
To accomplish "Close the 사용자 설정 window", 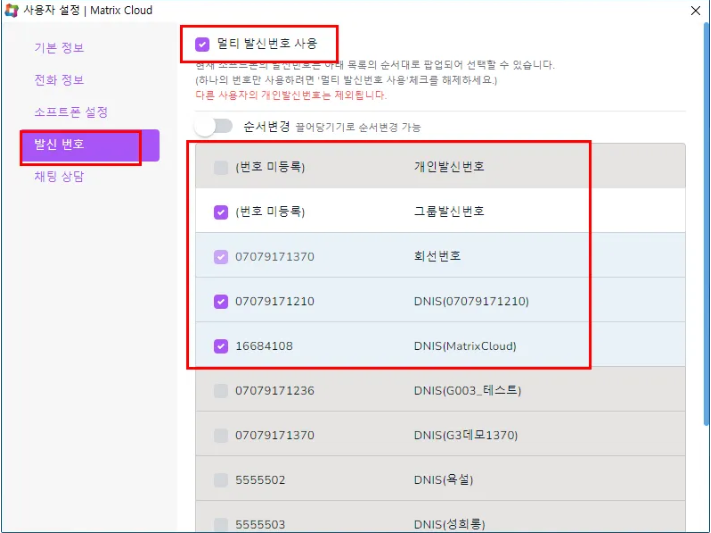I will tap(695, 10).
